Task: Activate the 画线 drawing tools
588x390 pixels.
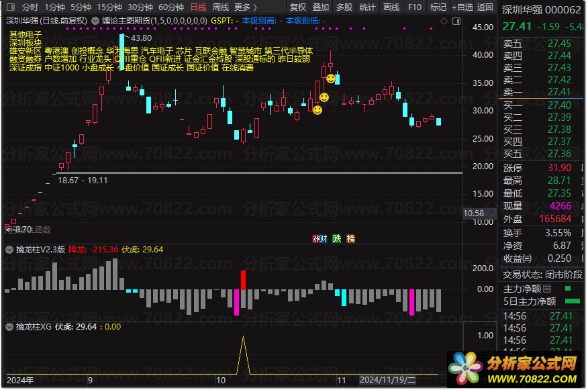Action: 391,7
